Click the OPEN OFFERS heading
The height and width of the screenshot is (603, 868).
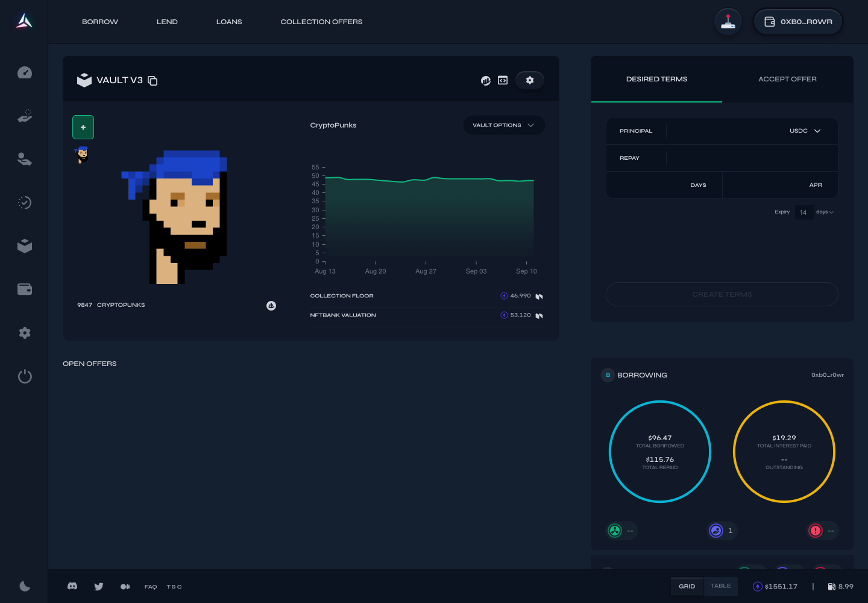tap(90, 364)
